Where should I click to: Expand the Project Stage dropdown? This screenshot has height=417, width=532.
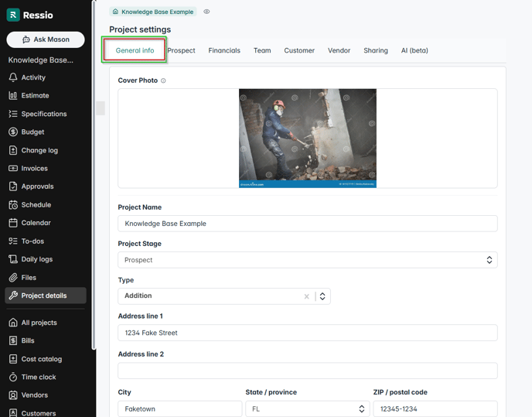489,260
